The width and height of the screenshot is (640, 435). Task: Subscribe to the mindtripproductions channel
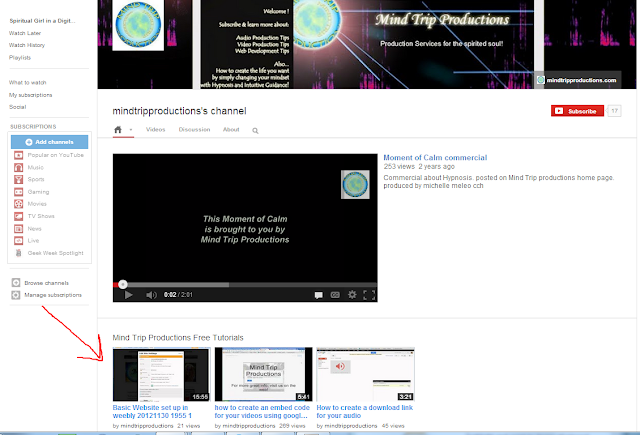(x=577, y=111)
